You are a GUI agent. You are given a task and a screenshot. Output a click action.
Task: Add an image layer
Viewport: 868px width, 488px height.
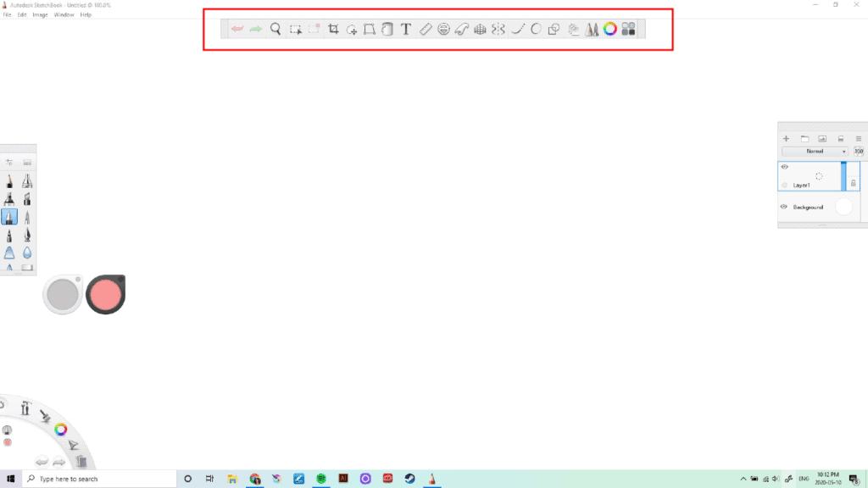[822, 138]
